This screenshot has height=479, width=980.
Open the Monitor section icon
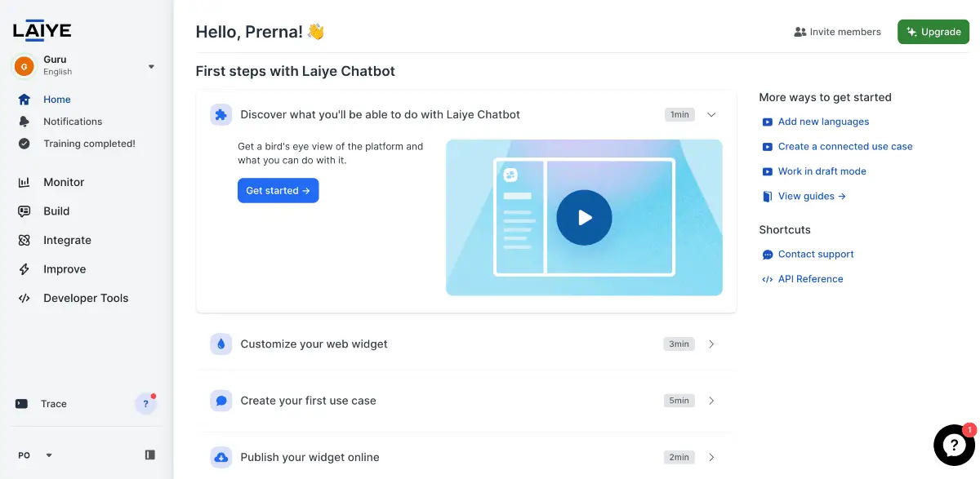tap(24, 183)
